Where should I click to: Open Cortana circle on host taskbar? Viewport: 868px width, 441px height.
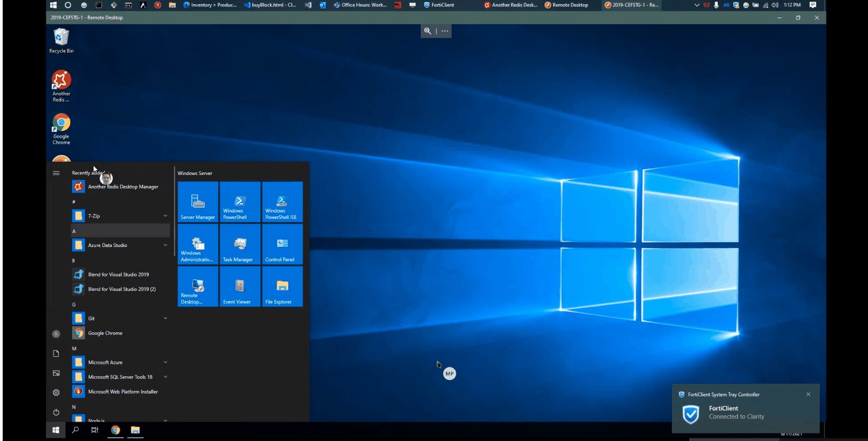click(68, 5)
